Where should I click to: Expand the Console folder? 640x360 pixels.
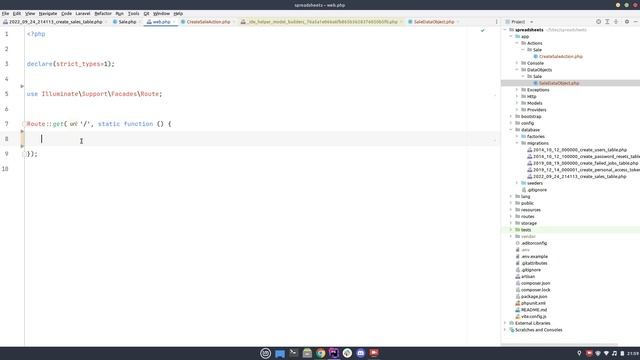click(517, 63)
